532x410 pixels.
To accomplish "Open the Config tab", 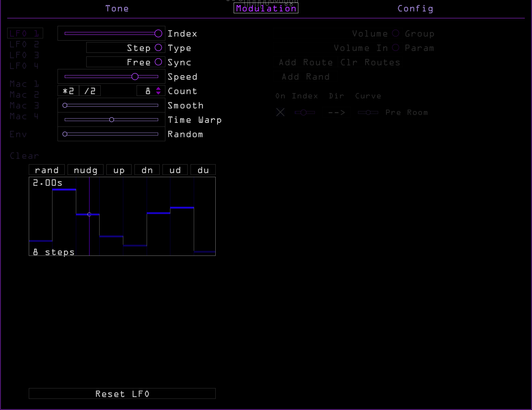I will [415, 9].
